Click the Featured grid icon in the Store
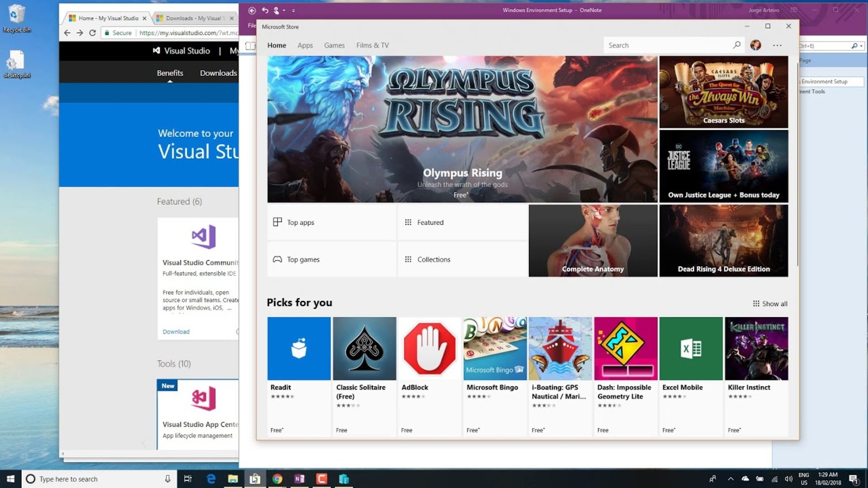 pos(407,222)
